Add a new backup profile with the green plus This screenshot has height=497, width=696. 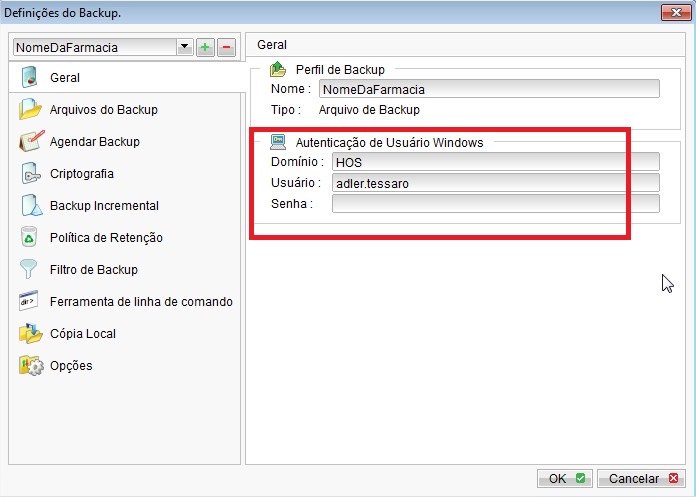pyautogui.click(x=205, y=47)
